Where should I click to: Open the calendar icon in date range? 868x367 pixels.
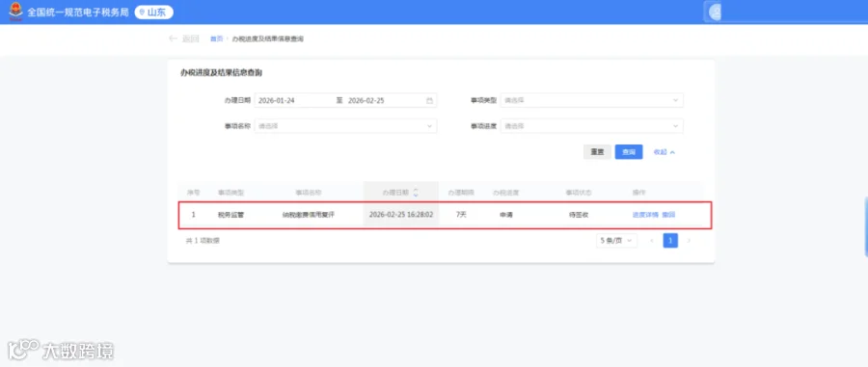429,100
